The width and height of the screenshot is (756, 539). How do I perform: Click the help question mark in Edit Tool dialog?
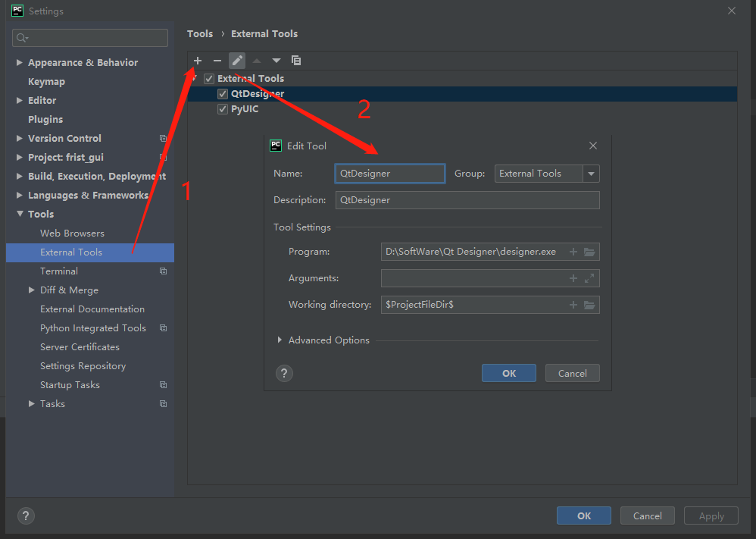pyautogui.click(x=283, y=373)
